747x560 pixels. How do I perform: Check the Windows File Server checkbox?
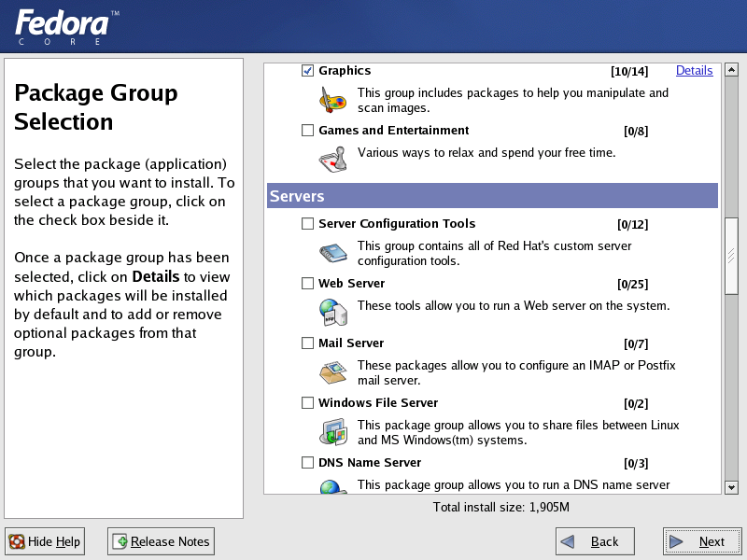tap(307, 403)
